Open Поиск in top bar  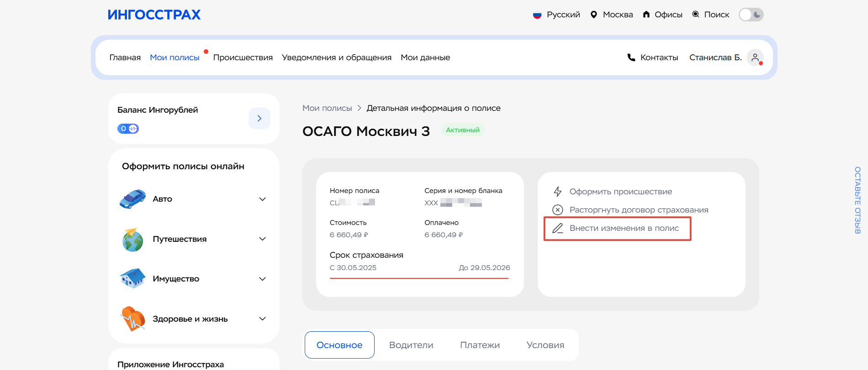[717, 15]
